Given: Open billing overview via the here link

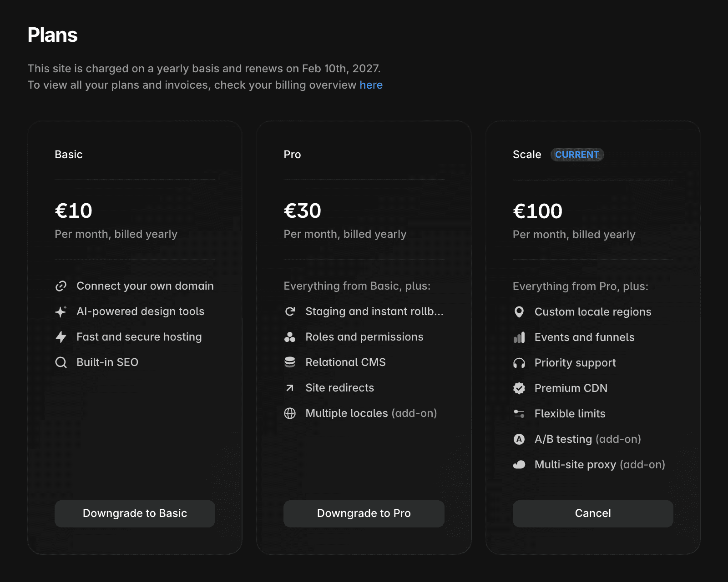Looking at the screenshot, I should (370, 85).
